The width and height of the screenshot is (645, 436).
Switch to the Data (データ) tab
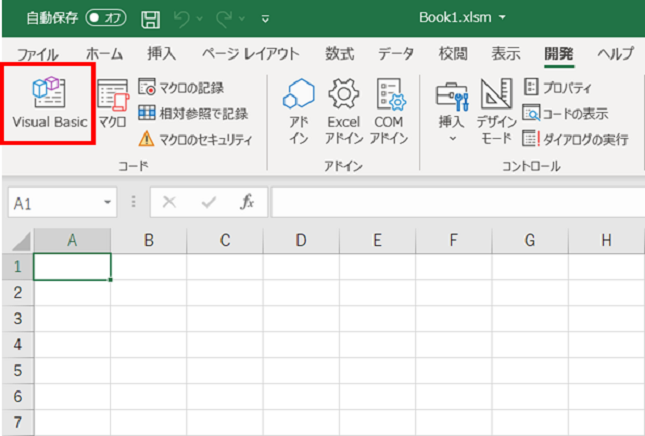point(397,54)
